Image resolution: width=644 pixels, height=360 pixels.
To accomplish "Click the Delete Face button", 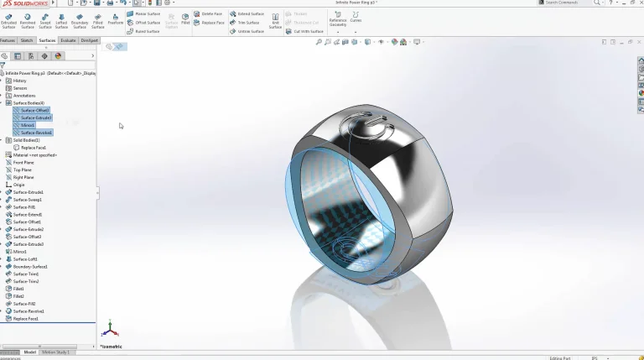I will tap(212, 13).
